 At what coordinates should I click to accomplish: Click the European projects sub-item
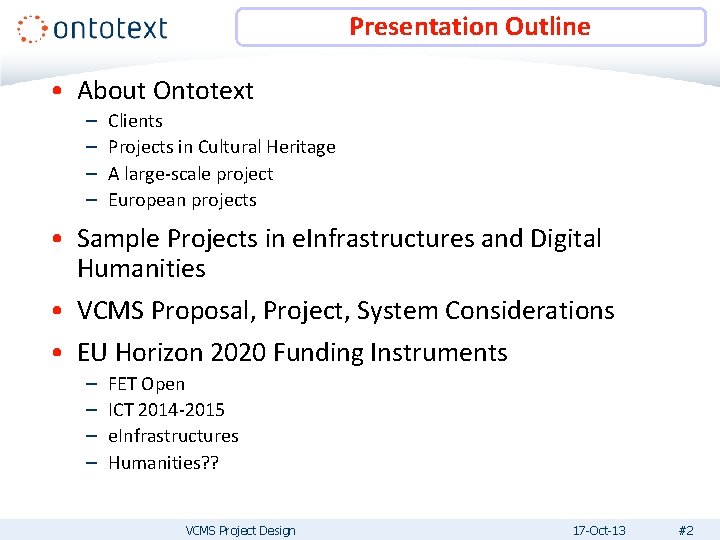pos(182,201)
